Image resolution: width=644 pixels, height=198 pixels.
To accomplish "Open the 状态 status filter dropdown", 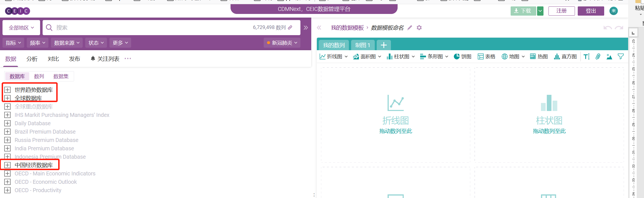I will [x=96, y=43].
